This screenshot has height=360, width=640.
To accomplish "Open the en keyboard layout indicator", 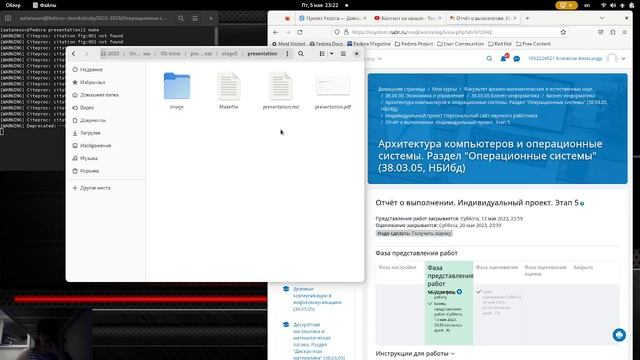I will 587,5.
